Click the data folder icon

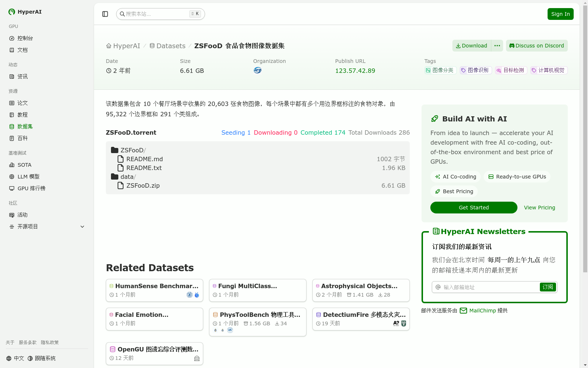point(115,177)
